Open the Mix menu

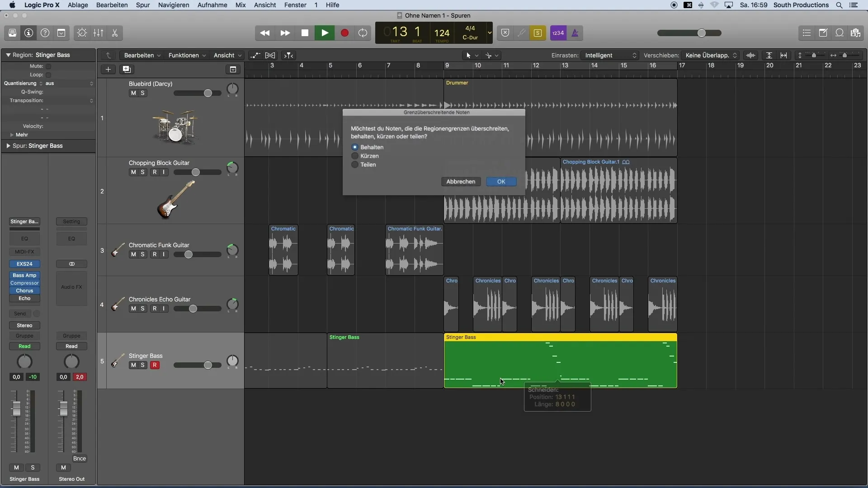[x=241, y=5]
